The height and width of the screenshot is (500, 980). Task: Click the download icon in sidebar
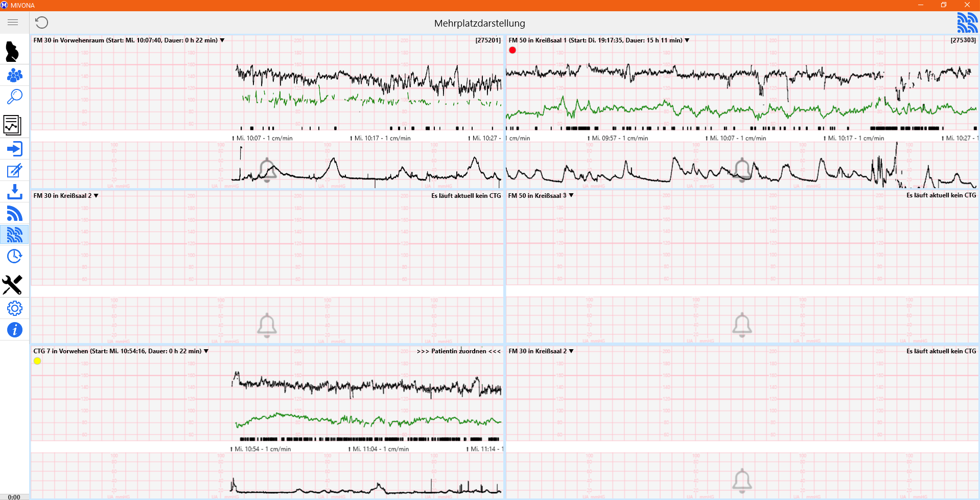[x=14, y=192]
